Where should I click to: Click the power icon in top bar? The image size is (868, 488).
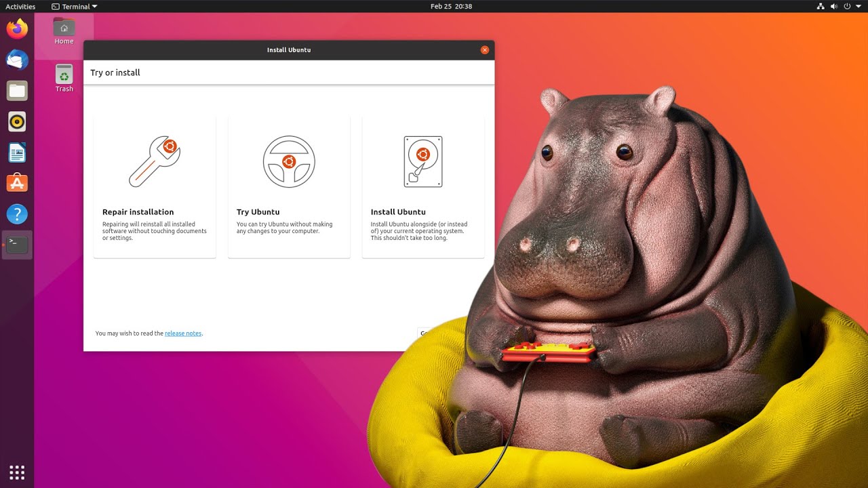[847, 6]
